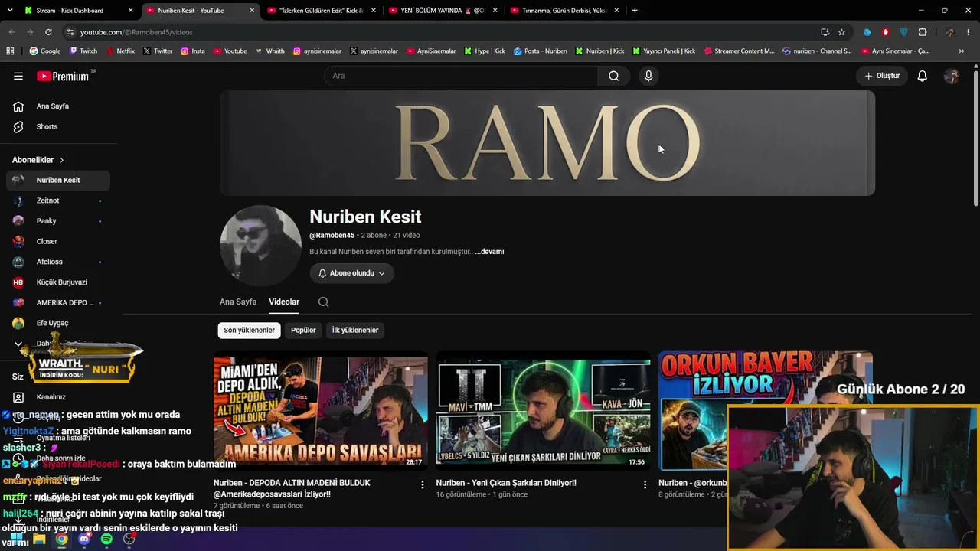This screenshot has width=980, height=551.
Task: Open the Windows Start menu
Action: [16, 539]
